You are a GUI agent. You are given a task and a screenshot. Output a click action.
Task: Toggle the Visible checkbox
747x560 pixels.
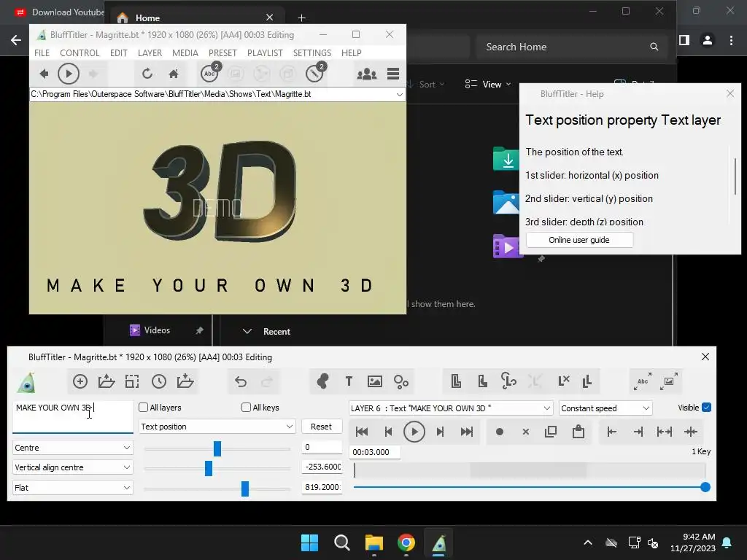tap(706, 408)
